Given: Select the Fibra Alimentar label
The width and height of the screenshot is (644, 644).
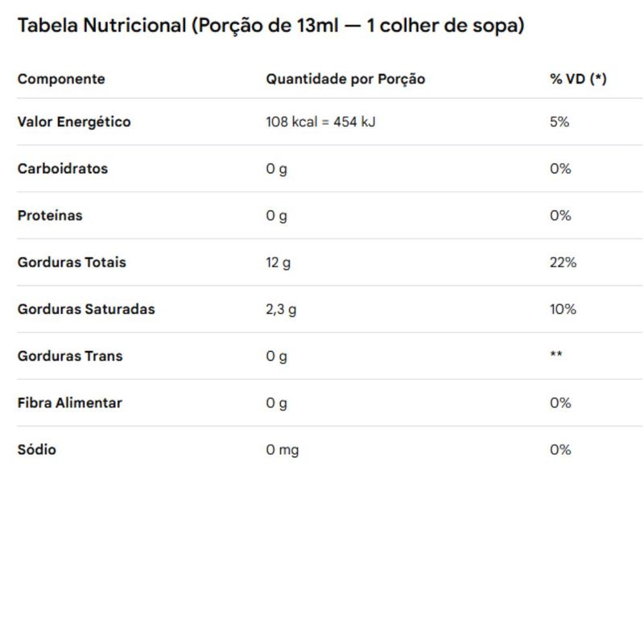Looking at the screenshot, I should 69,403.
